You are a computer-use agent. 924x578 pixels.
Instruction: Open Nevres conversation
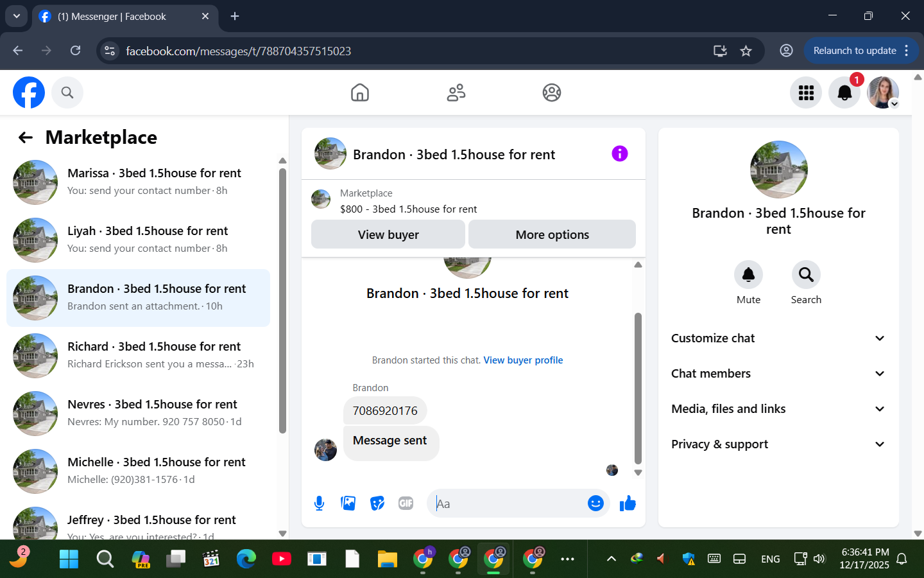pos(138,414)
